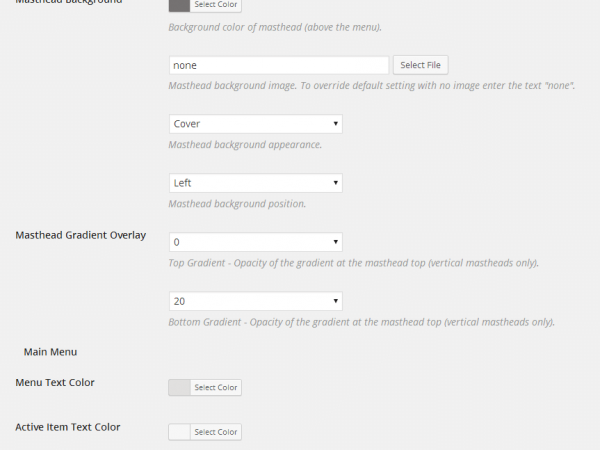Open the Bottom Gradient dropdown showing 20
The height and width of the screenshot is (450, 600).
point(256,301)
